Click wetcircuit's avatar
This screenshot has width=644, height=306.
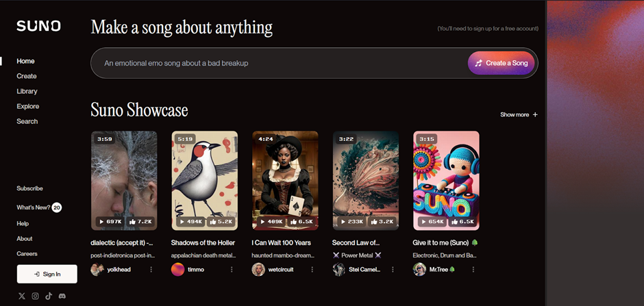[x=258, y=270]
